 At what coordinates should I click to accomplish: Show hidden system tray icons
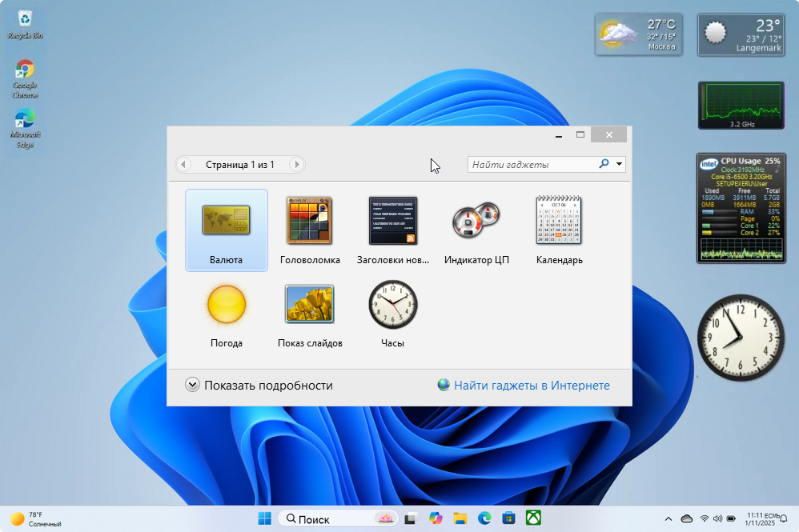(x=669, y=518)
